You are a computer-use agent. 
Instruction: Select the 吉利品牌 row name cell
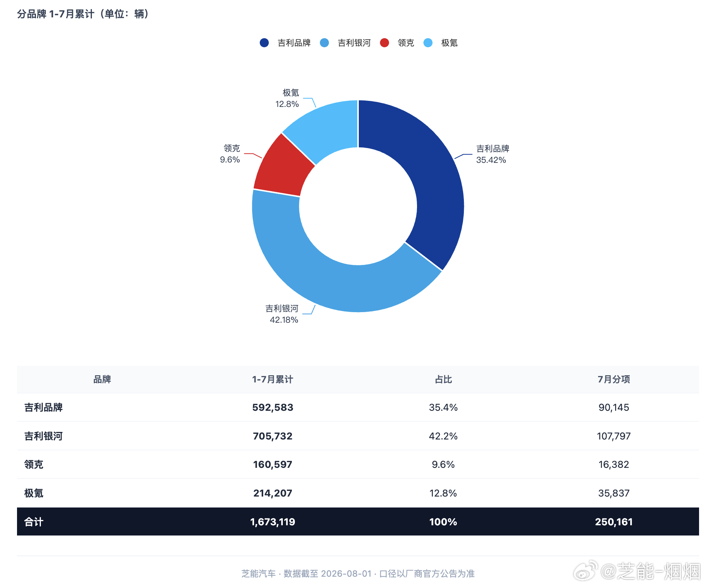(x=43, y=407)
